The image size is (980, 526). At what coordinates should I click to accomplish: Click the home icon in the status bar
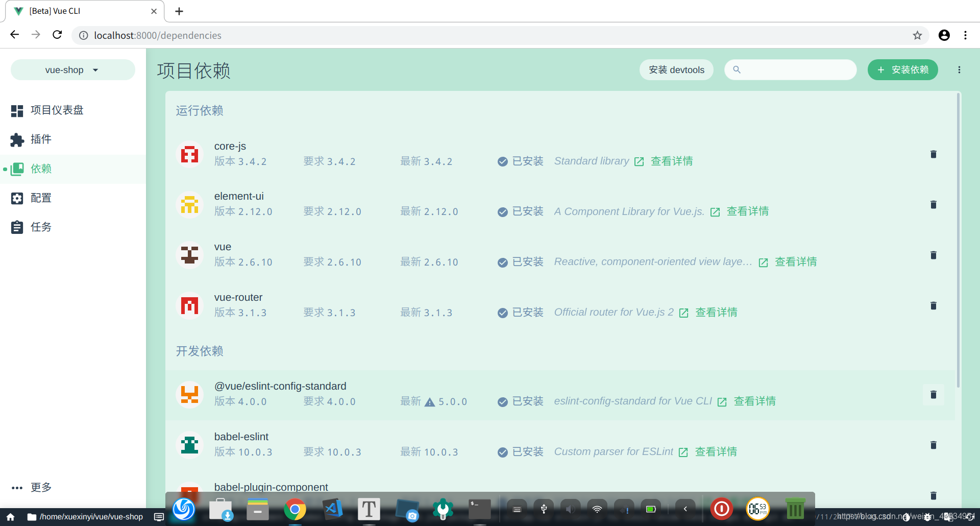coord(10,517)
